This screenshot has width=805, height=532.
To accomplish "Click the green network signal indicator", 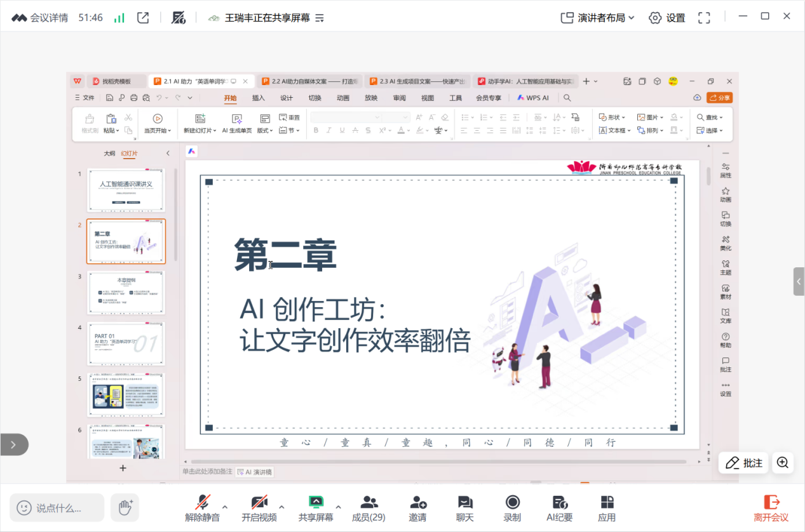I will click(x=119, y=18).
